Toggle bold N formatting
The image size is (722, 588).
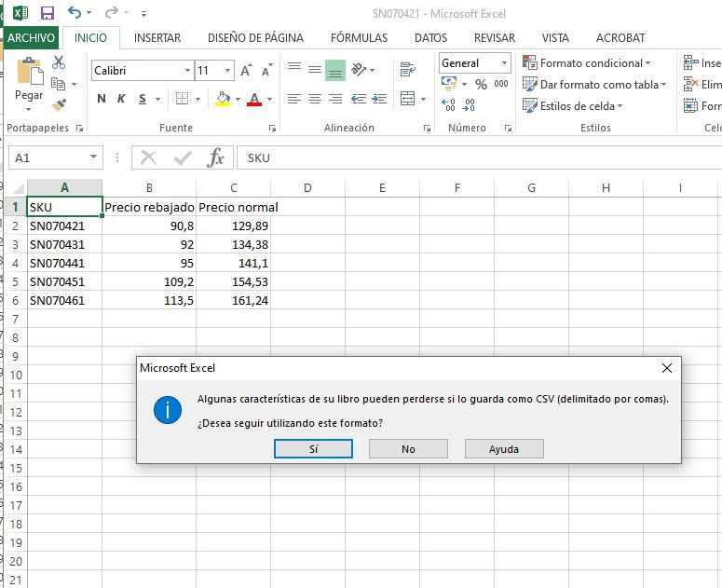point(102,99)
